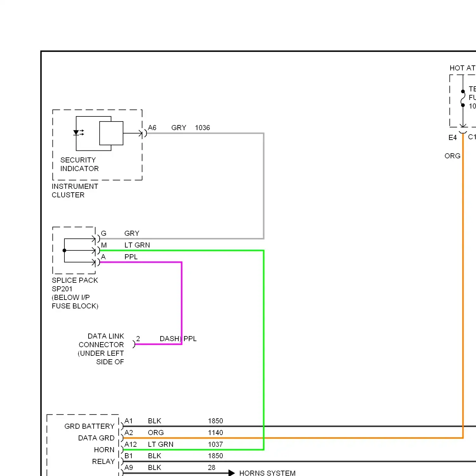Click the GRD BATTERY label
Image resolution: width=476 pixels, height=476 pixels.
click(x=89, y=426)
